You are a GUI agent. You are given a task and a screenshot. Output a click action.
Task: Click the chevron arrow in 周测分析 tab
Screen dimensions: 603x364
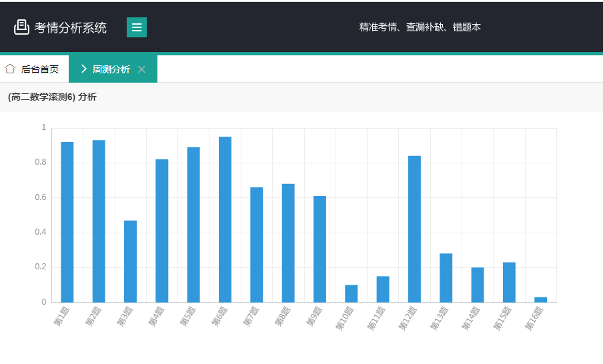point(83,69)
